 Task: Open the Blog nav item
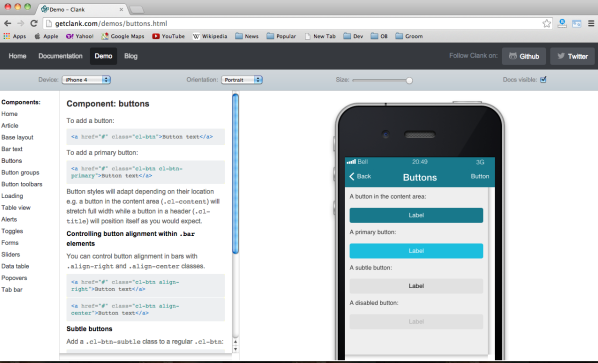click(x=131, y=56)
